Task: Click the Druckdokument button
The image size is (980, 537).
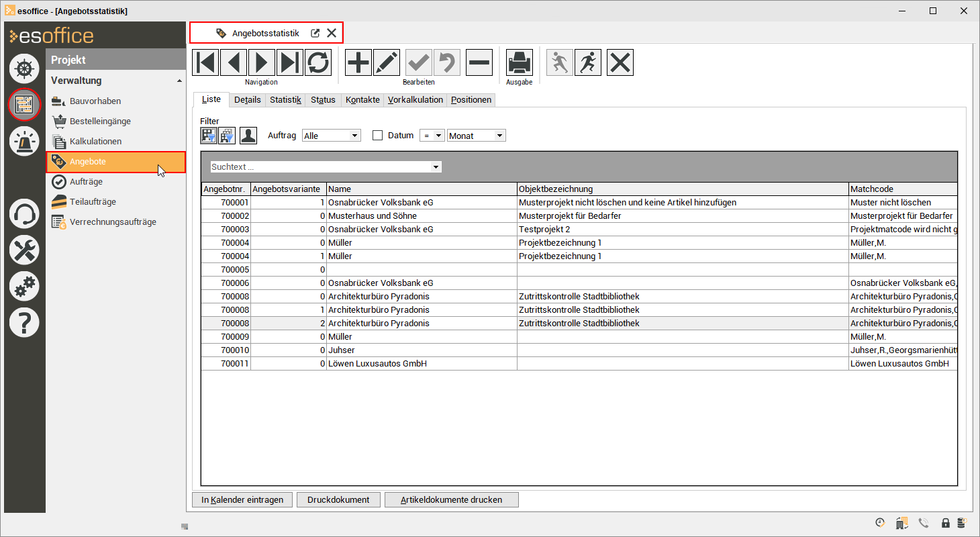Action: tap(338, 500)
